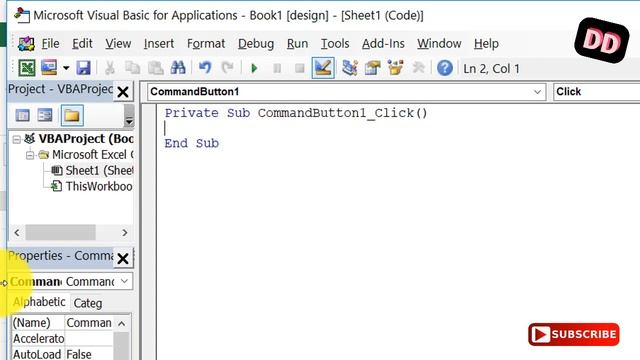Click the Find binoculars icon
The height and width of the screenshot is (360, 640).
pos(178,68)
